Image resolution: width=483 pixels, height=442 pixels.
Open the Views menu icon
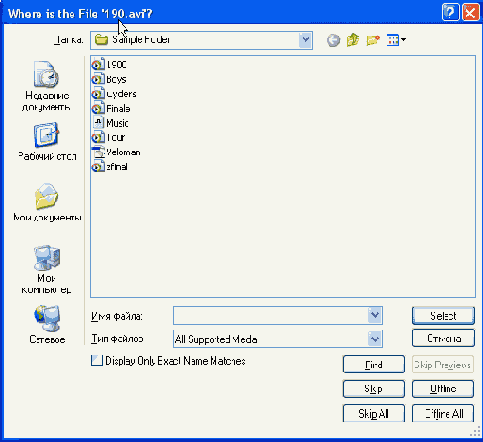coord(396,40)
